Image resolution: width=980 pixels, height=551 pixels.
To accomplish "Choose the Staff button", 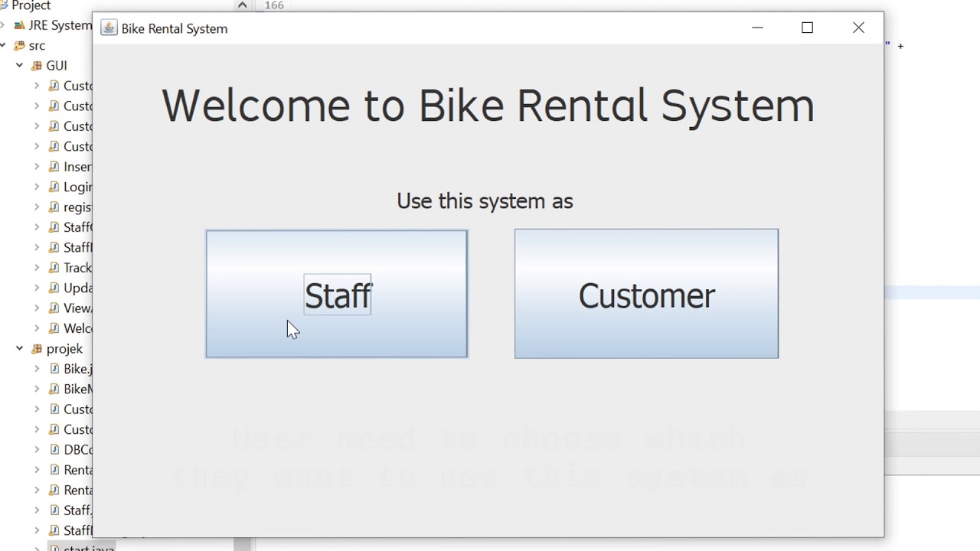I will (x=336, y=294).
